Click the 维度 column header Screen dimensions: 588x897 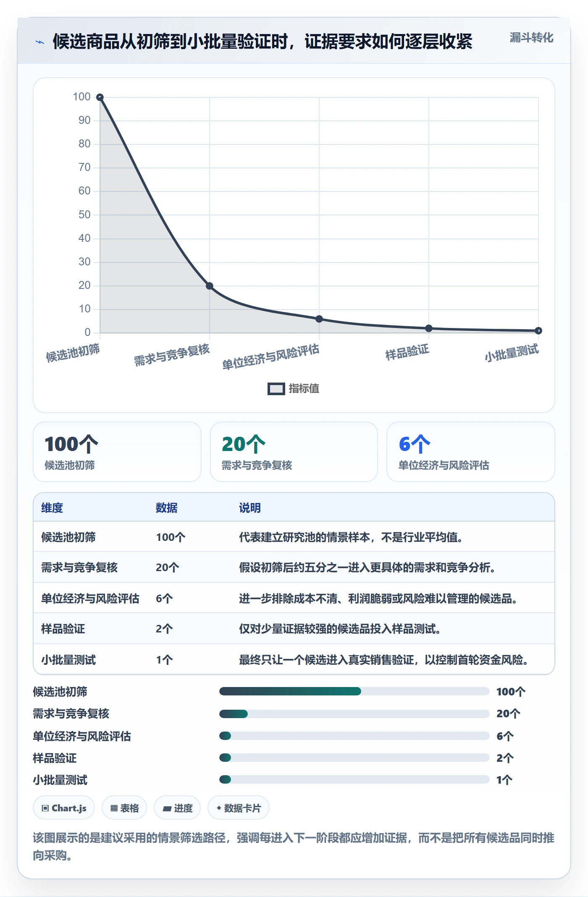click(52, 508)
